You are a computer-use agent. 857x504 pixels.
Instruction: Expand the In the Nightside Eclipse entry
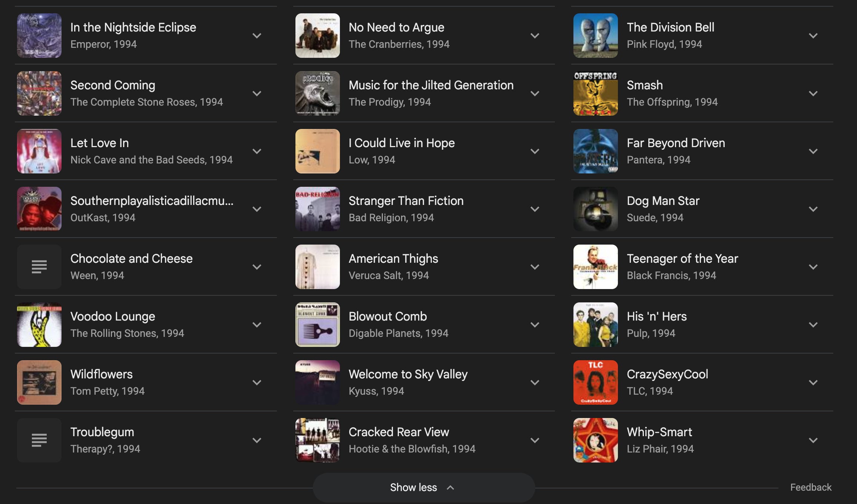coord(257,36)
